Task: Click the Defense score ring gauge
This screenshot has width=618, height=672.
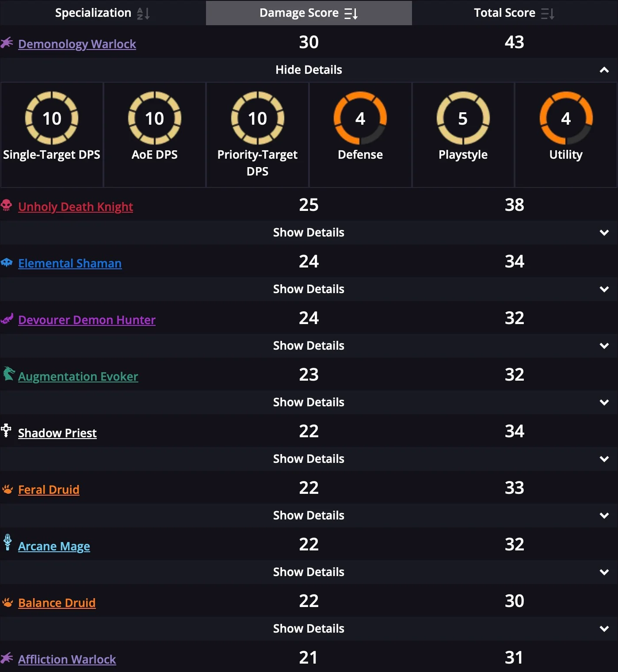Action: tap(360, 118)
